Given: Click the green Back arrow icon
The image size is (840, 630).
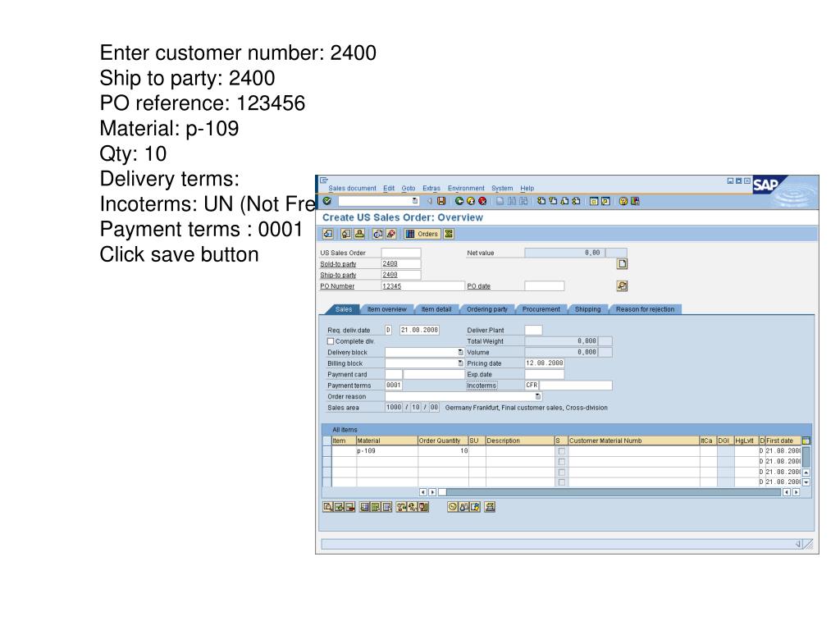Looking at the screenshot, I should (x=459, y=201).
